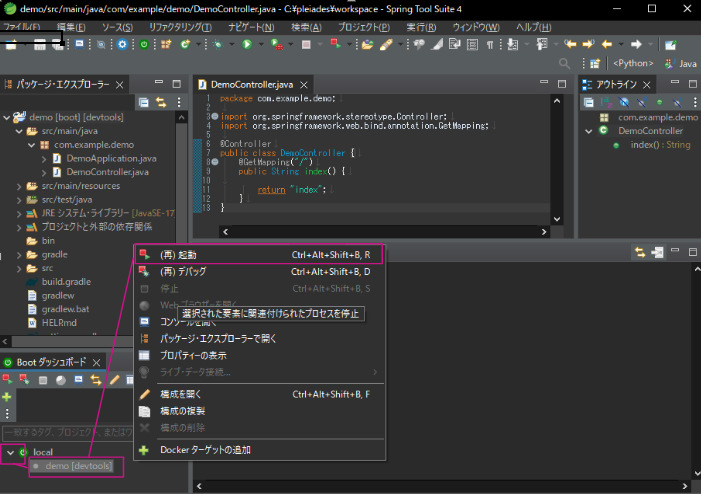701x494 pixels.
Task: Click start/restart icon in Boot Dashboard toolbar
Action: pyautogui.click(x=7, y=380)
